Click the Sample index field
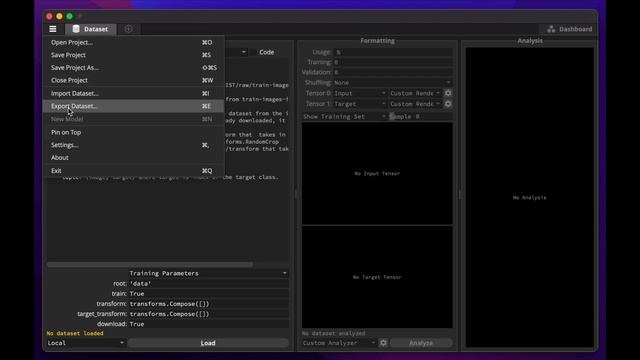640x360 pixels. click(420, 117)
